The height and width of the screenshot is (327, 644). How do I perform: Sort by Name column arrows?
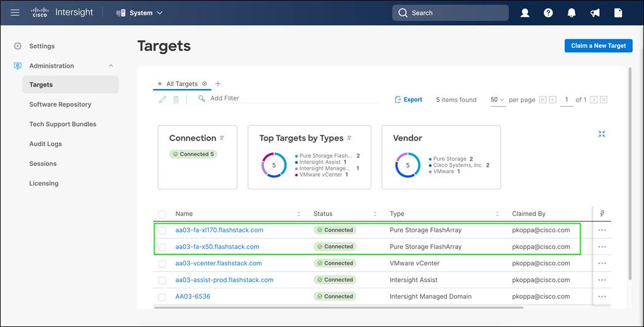[298, 214]
